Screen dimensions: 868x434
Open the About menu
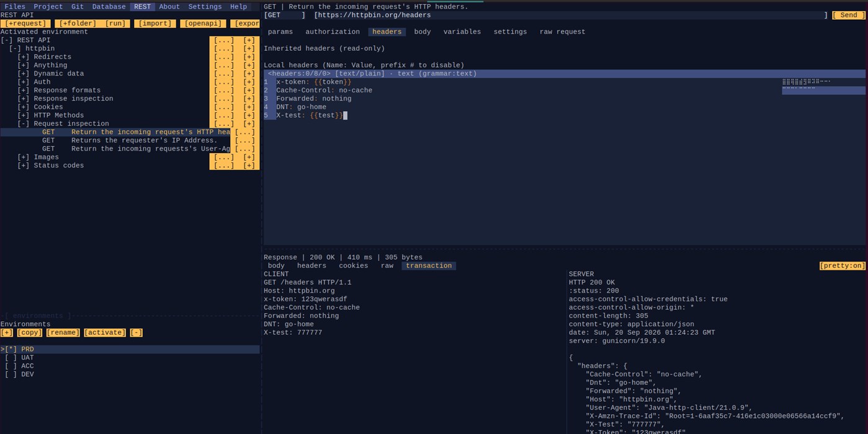169,7
